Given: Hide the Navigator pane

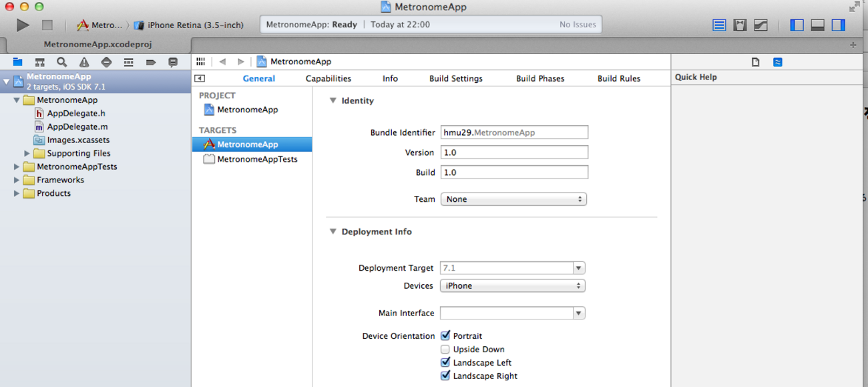Looking at the screenshot, I should coord(797,25).
